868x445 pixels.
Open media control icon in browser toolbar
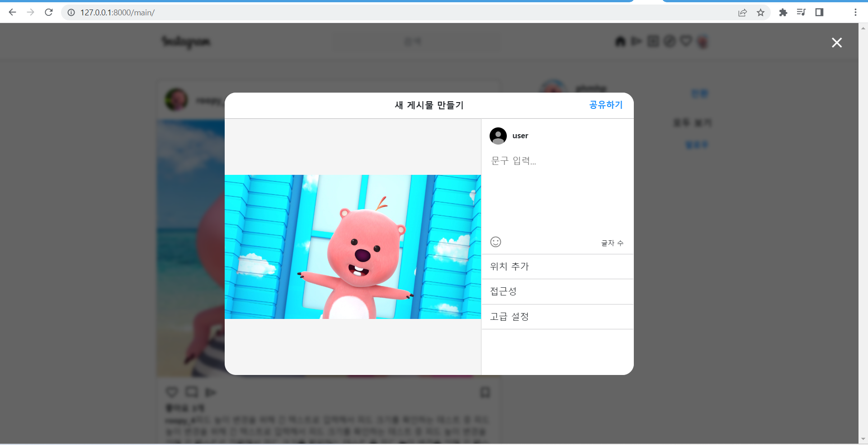click(801, 12)
